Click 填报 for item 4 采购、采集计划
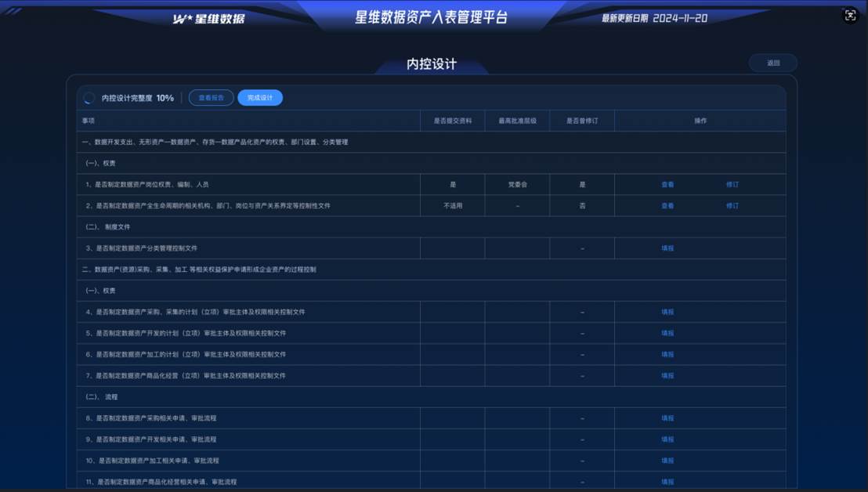Viewport: 868px width, 492px height. pyautogui.click(x=667, y=312)
